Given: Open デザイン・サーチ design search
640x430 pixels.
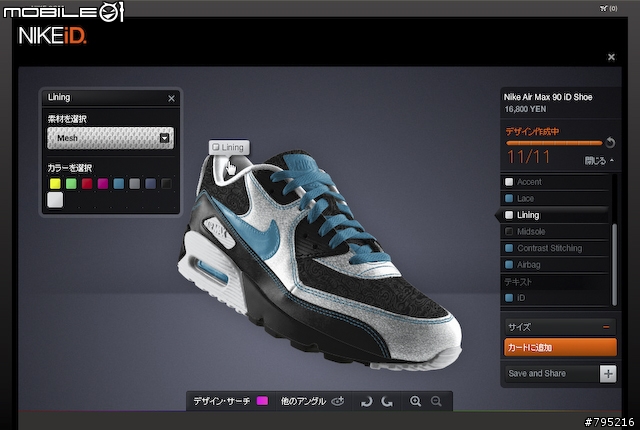Looking at the screenshot, I should click(x=222, y=401).
